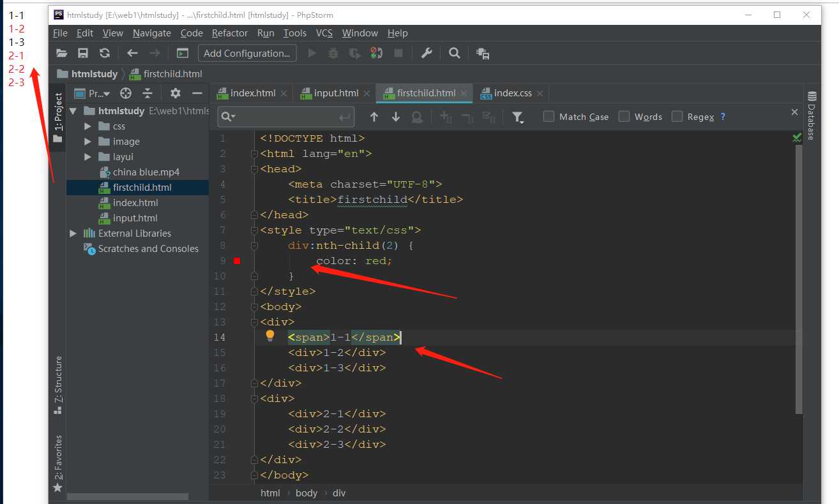Screen dimensions: 839x504
Task: Click Add Selection for Next Occurrence icon
Action: point(446,117)
